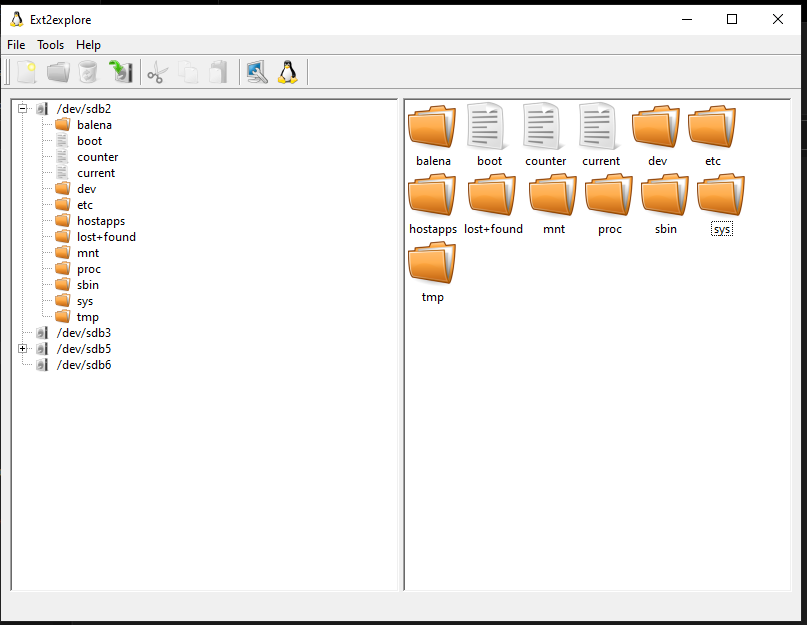Screen dimensions: 807x625
Task: Click the monitor with wrench settings icon
Action: point(257,72)
